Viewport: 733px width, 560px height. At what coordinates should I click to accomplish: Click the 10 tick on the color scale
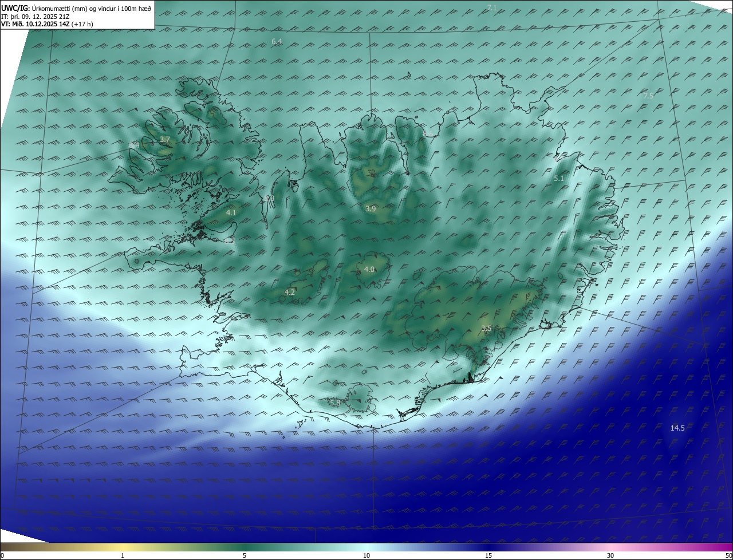pos(366,555)
